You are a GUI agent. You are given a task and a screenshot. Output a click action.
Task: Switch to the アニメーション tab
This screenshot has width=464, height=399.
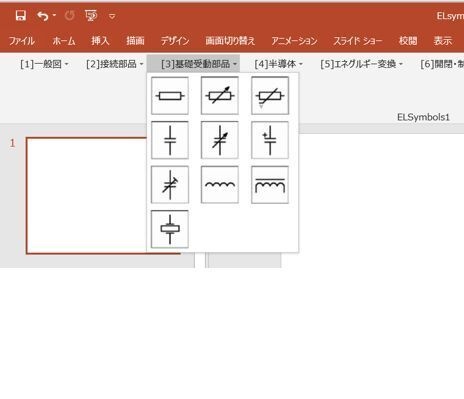[x=294, y=41]
